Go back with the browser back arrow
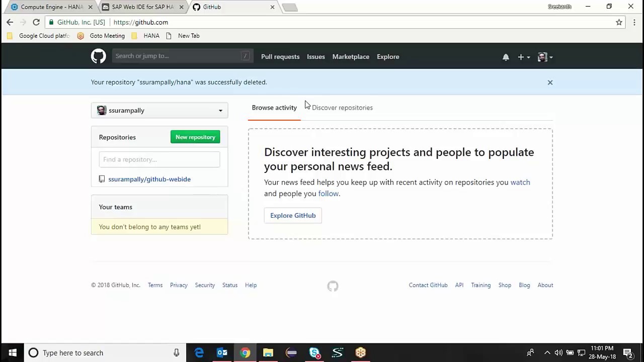 pyautogui.click(x=10, y=22)
